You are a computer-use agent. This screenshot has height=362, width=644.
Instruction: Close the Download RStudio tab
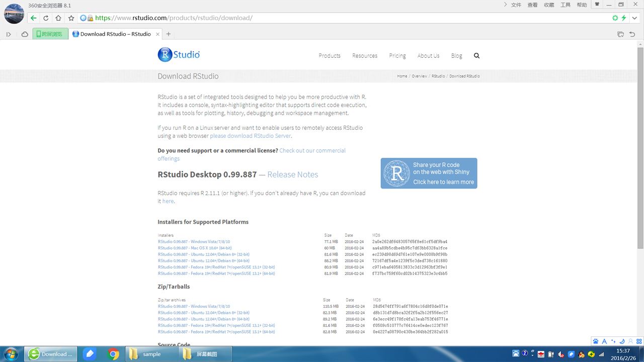click(x=157, y=34)
